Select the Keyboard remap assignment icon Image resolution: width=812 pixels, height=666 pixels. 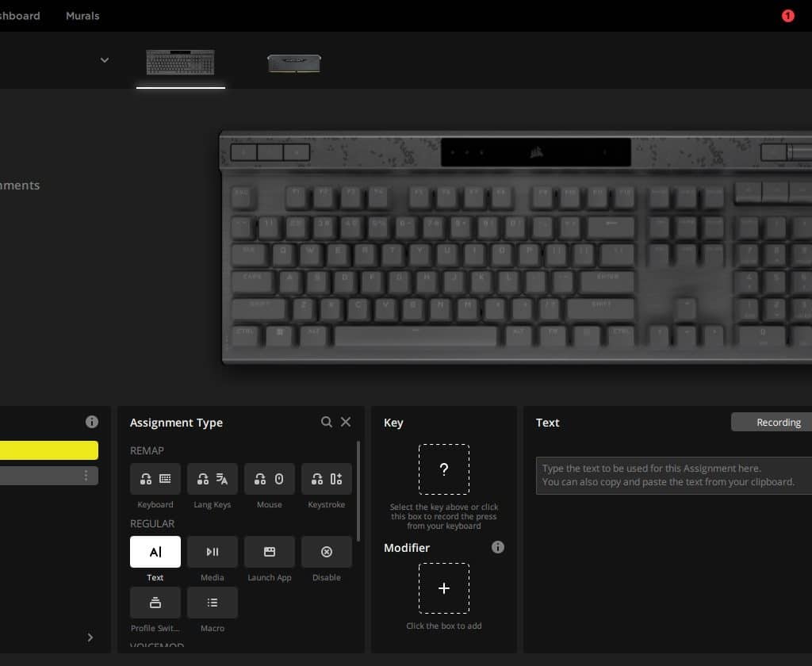(x=155, y=479)
